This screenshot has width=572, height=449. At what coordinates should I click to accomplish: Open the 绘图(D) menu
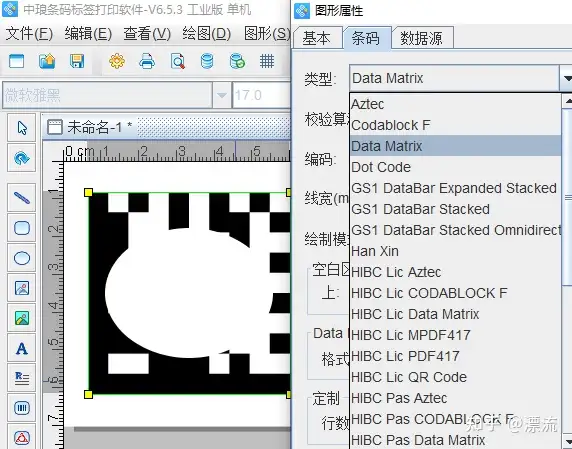(206, 34)
